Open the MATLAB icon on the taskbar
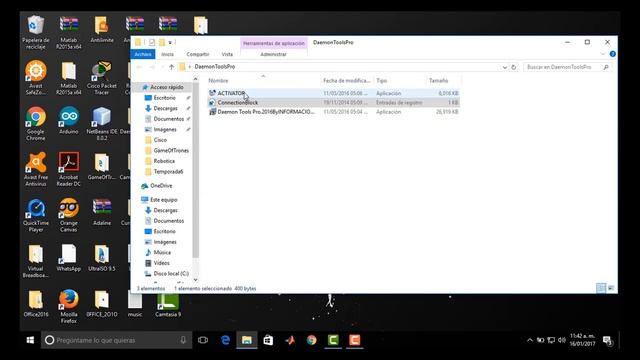Image resolution: width=640 pixels, height=360 pixels. 290,340
